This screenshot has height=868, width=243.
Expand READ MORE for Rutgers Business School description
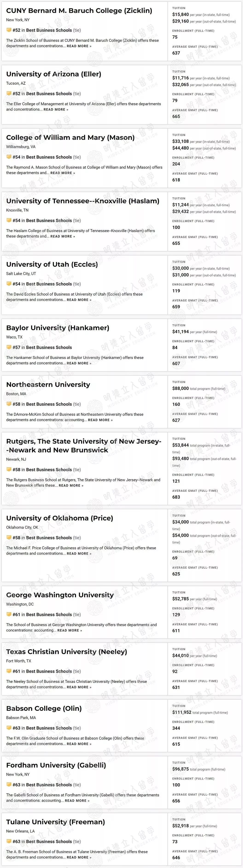click(x=71, y=486)
